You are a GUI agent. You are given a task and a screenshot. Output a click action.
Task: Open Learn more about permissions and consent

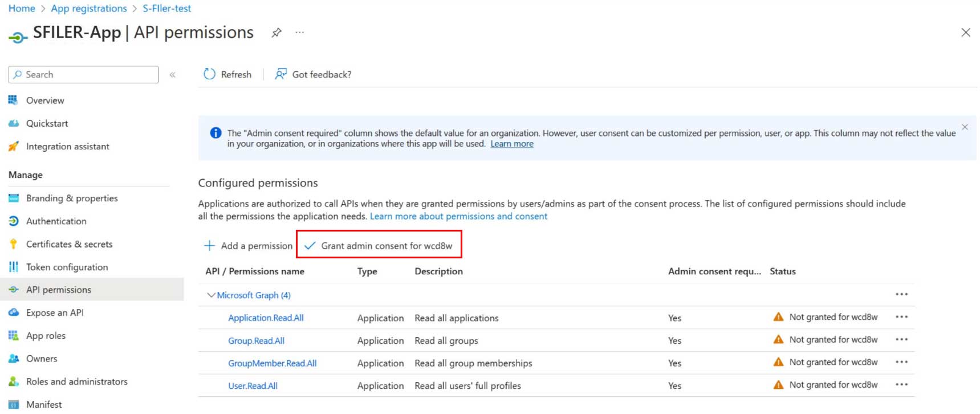[458, 216]
